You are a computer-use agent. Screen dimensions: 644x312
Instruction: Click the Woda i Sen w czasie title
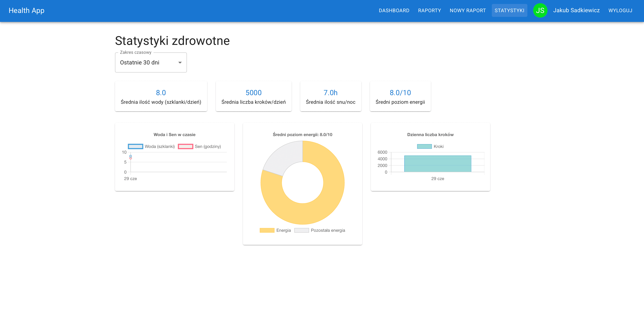pyautogui.click(x=174, y=135)
